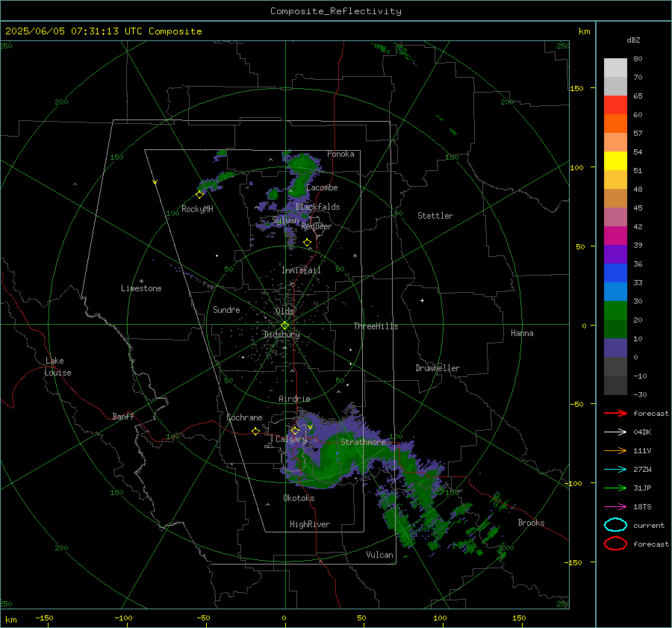Click the red forecast ellipse icon
The height and width of the screenshot is (628, 672).
click(615, 544)
